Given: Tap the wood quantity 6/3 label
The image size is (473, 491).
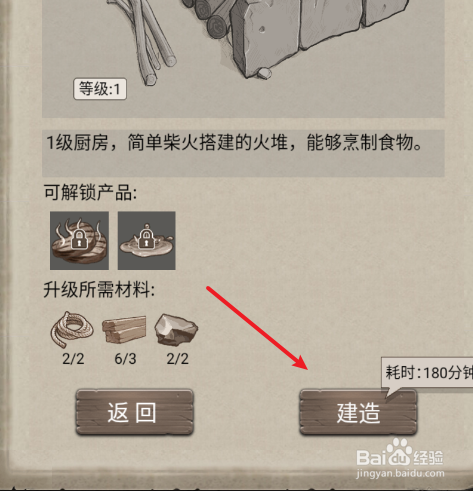Looking at the screenshot, I should click(125, 359).
